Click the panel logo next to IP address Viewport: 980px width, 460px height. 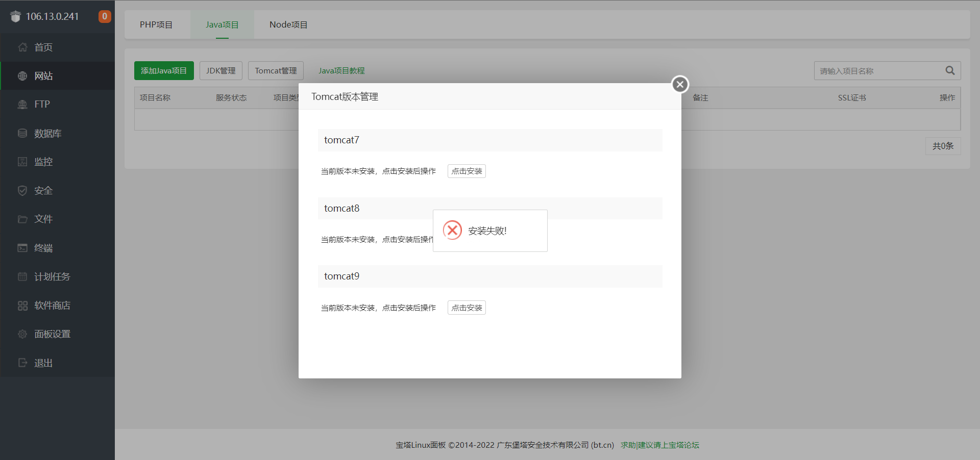15,17
